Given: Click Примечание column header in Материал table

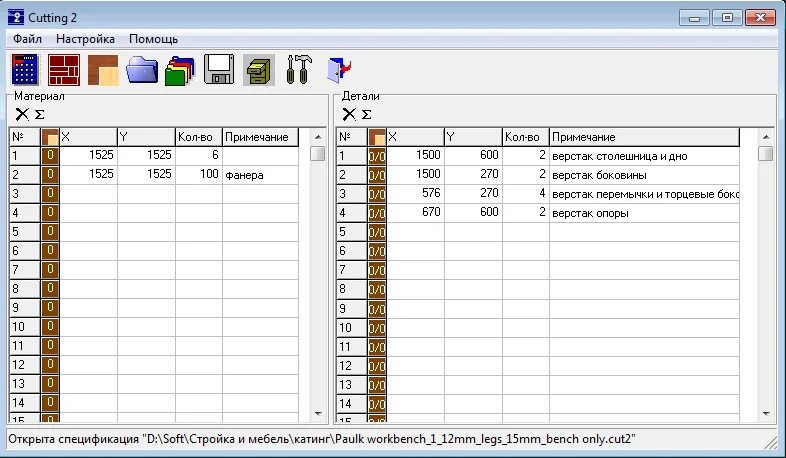Looking at the screenshot, I should pos(260,137).
